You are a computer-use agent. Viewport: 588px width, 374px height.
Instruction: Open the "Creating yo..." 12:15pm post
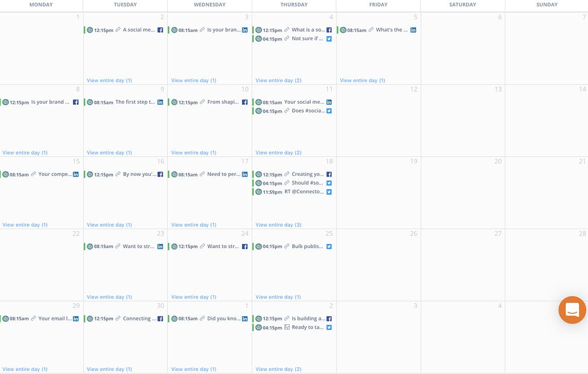click(x=293, y=175)
